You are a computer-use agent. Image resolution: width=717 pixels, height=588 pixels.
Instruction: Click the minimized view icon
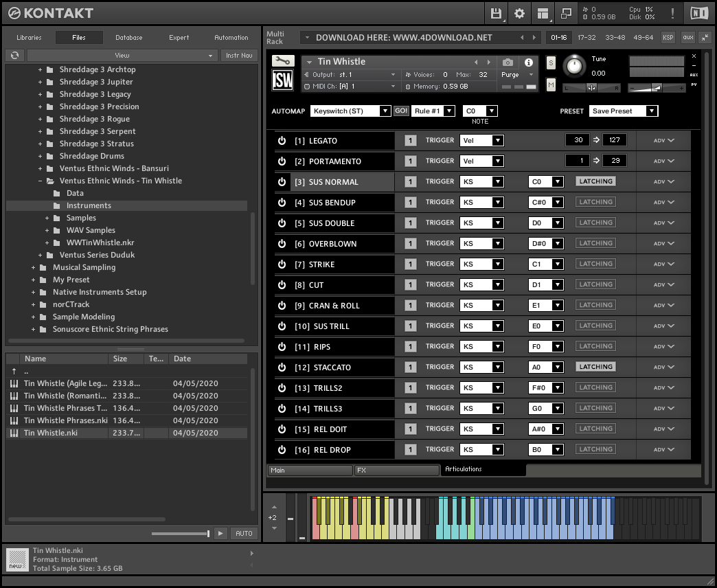point(566,13)
